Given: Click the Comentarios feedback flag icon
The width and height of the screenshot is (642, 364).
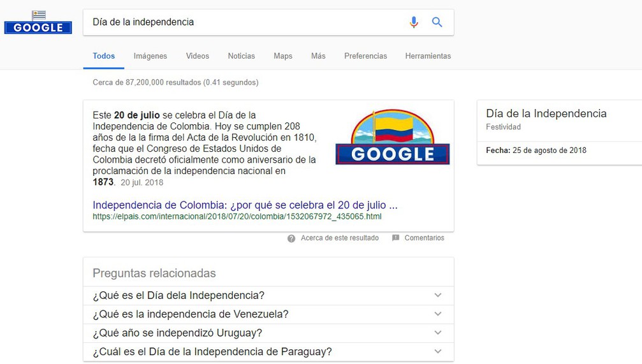Looking at the screenshot, I should point(396,238).
